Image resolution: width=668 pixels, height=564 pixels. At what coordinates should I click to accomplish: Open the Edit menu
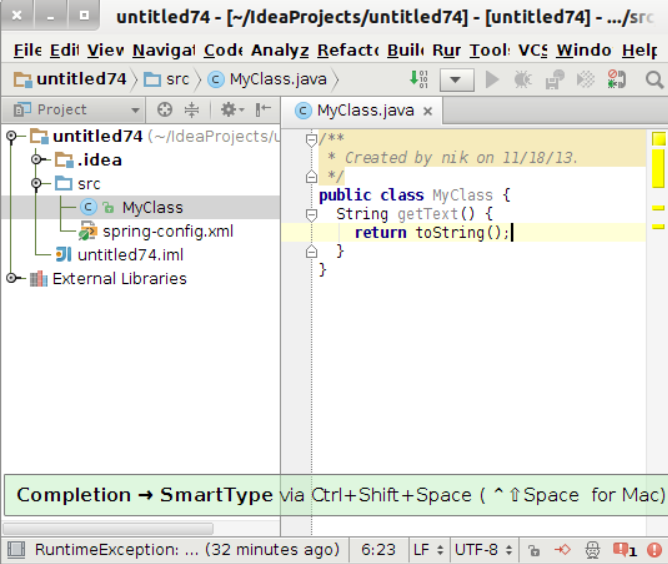click(x=64, y=50)
